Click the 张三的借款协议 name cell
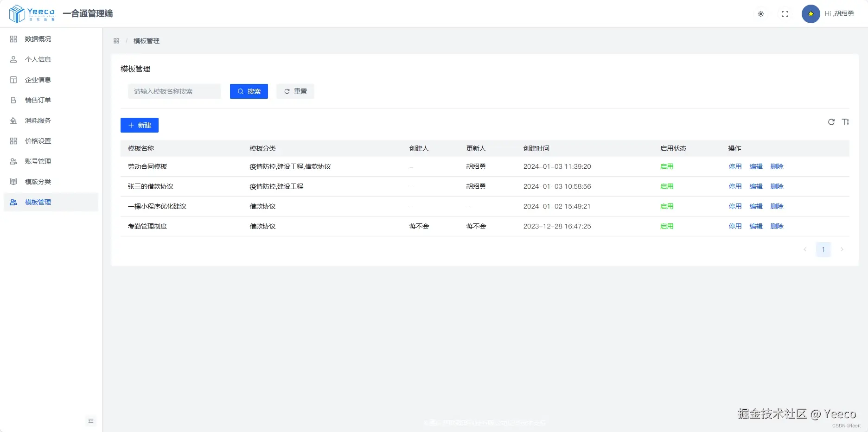This screenshot has width=868, height=432. tap(151, 186)
